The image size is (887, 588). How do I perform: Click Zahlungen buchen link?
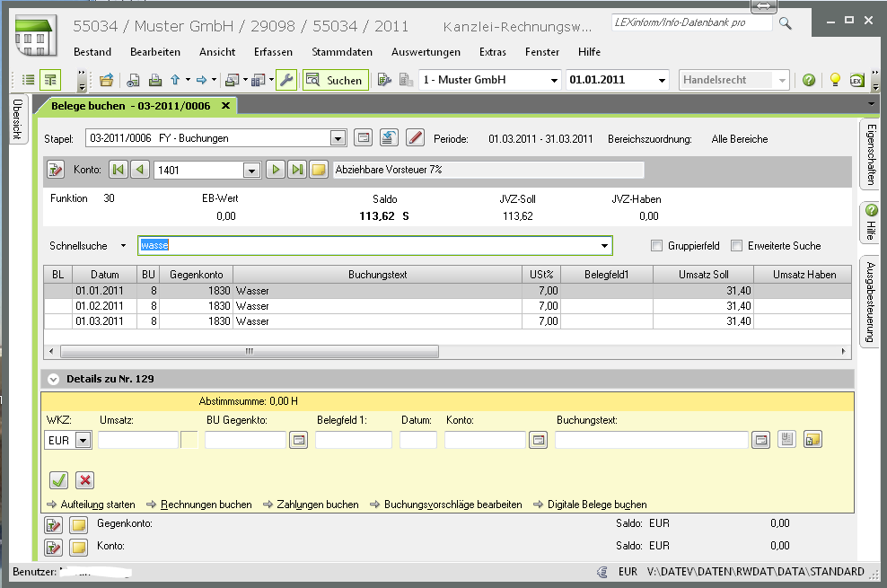(x=317, y=505)
